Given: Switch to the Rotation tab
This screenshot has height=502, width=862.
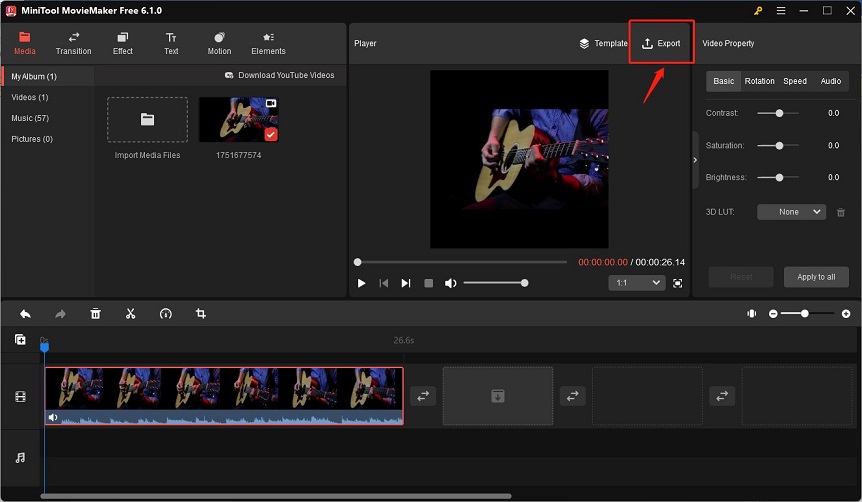Looking at the screenshot, I should pos(759,81).
